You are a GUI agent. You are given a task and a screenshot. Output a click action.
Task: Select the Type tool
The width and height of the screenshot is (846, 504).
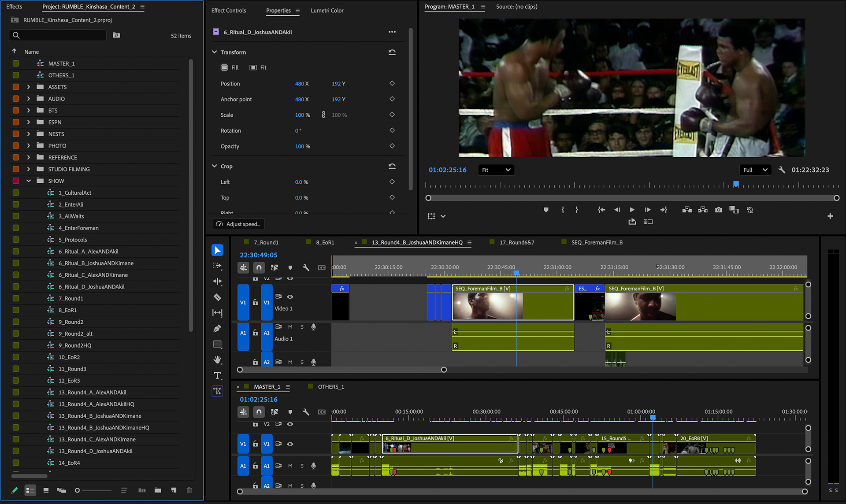pos(217,375)
